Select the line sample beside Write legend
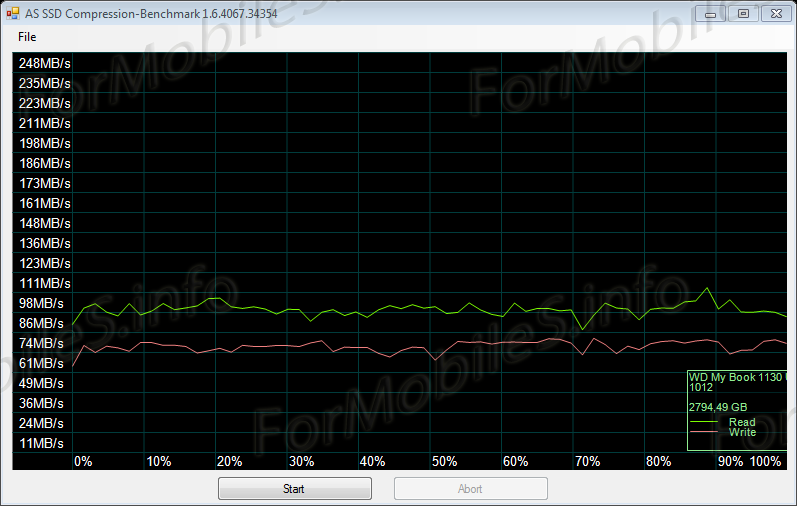 [x=705, y=433]
